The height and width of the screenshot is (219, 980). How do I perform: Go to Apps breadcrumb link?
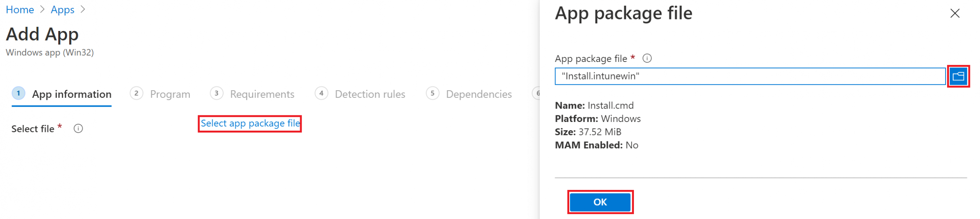click(x=62, y=10)
